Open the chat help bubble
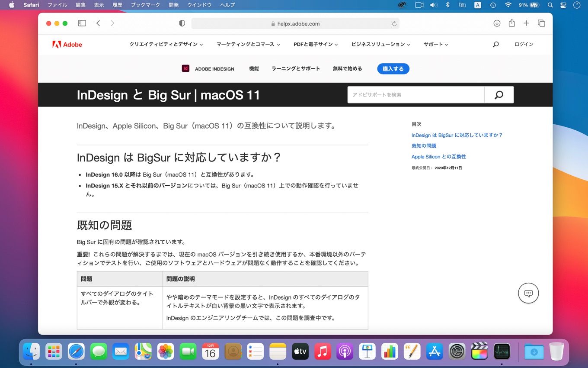Image resolution: width=588 pixels, height=368 pixels. (x=528, y=293)
